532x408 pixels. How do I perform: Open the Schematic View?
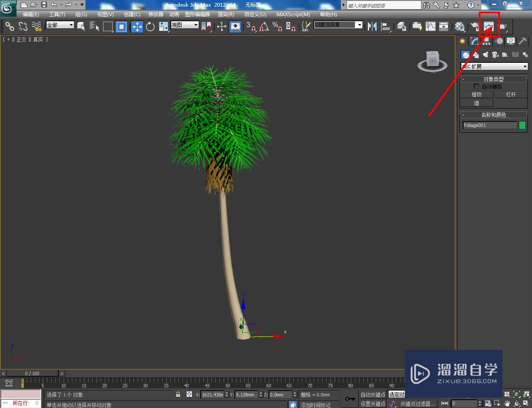tap(444, 27)
